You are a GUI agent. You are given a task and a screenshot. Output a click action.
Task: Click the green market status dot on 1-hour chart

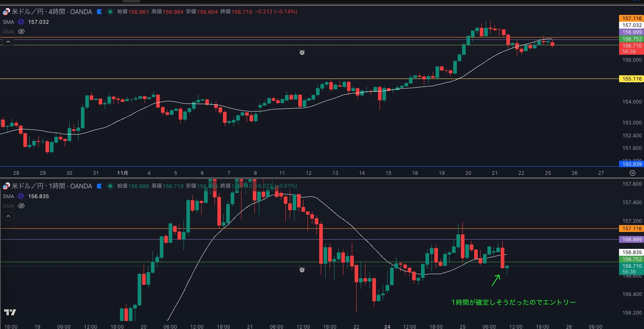pyautogui.click(x=110, y=186)
